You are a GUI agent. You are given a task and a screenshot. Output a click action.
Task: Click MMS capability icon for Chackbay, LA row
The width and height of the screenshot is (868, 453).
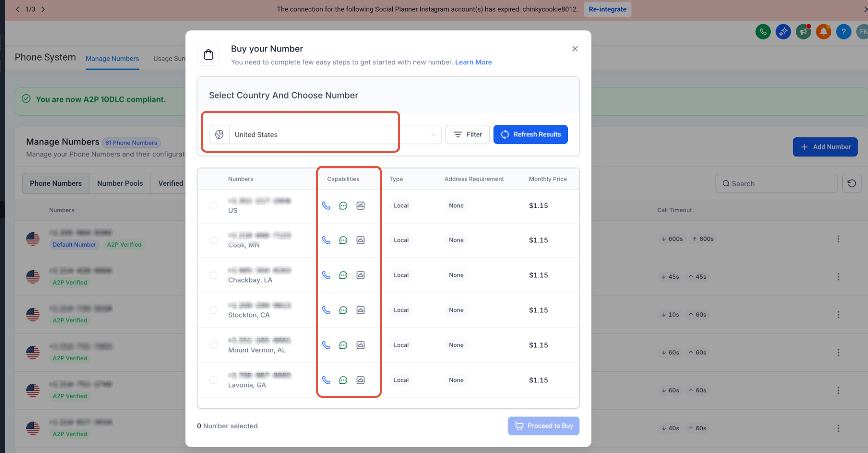(361, 275)
